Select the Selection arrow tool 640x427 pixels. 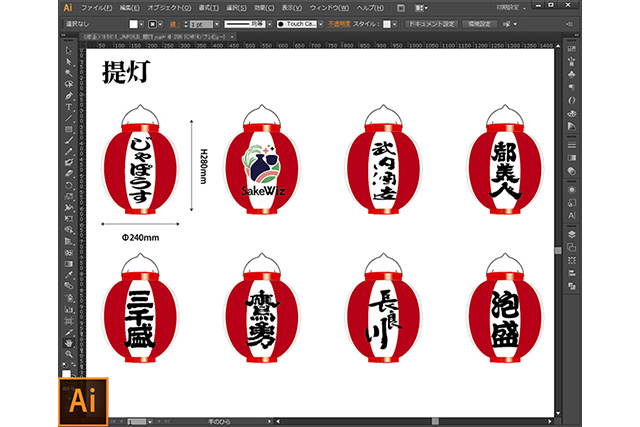click(x=68, y=50)
